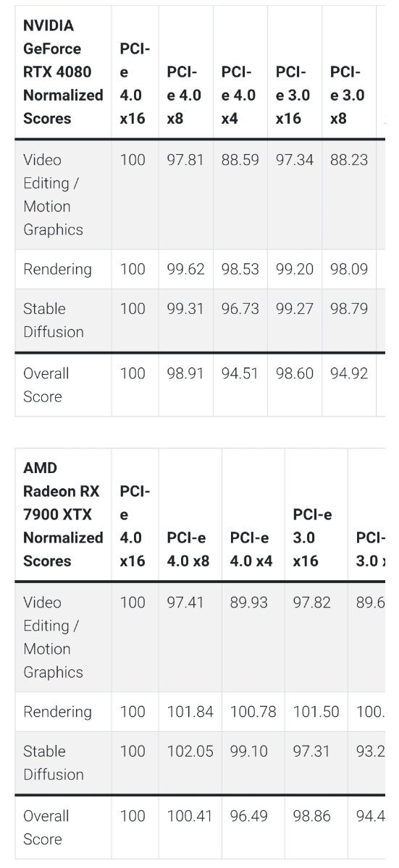
Task: Select the PCI-e 4.0 x8 column header in the NVIDIA table
Action: coord(184,95)
